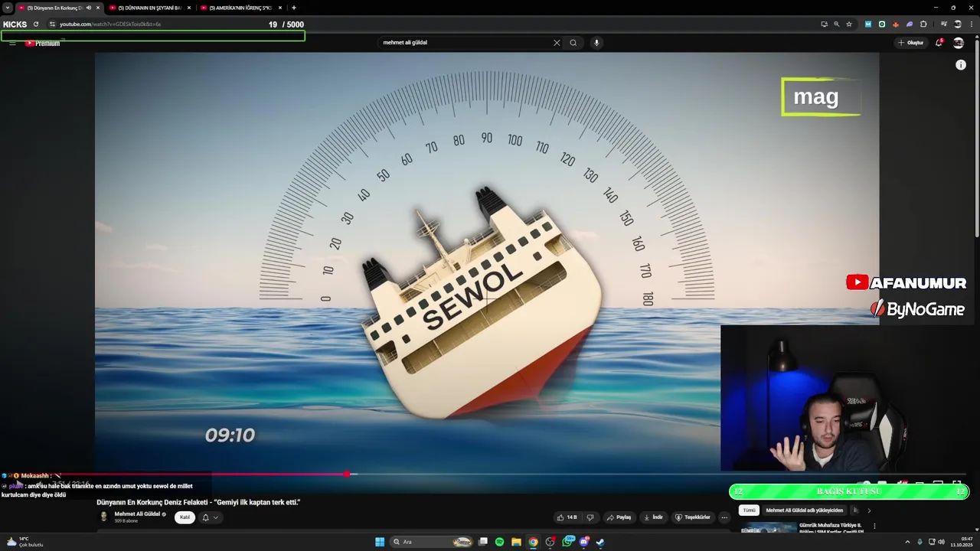
Task: Bookmark this page with the star icon
Action: click(x=849, y=24)
